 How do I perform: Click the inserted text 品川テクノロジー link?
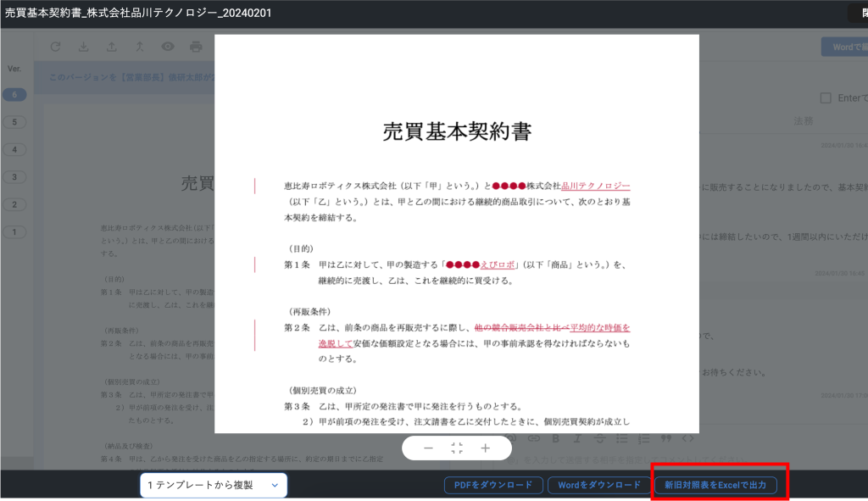tap(595, 186)
